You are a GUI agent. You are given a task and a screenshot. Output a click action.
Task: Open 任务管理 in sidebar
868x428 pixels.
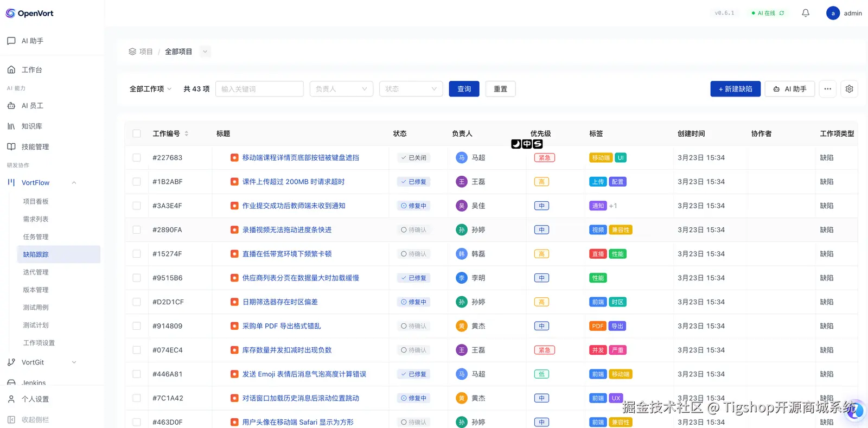(x=36, y=237)
